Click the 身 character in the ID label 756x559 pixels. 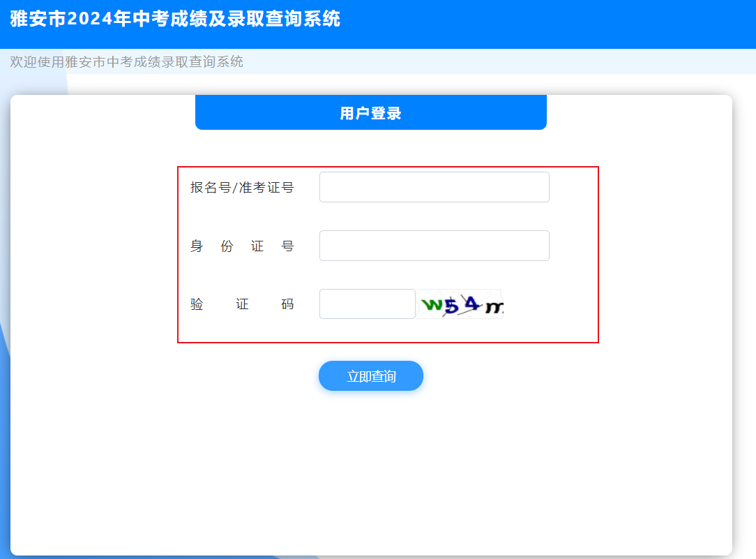[x=197, y=246]
